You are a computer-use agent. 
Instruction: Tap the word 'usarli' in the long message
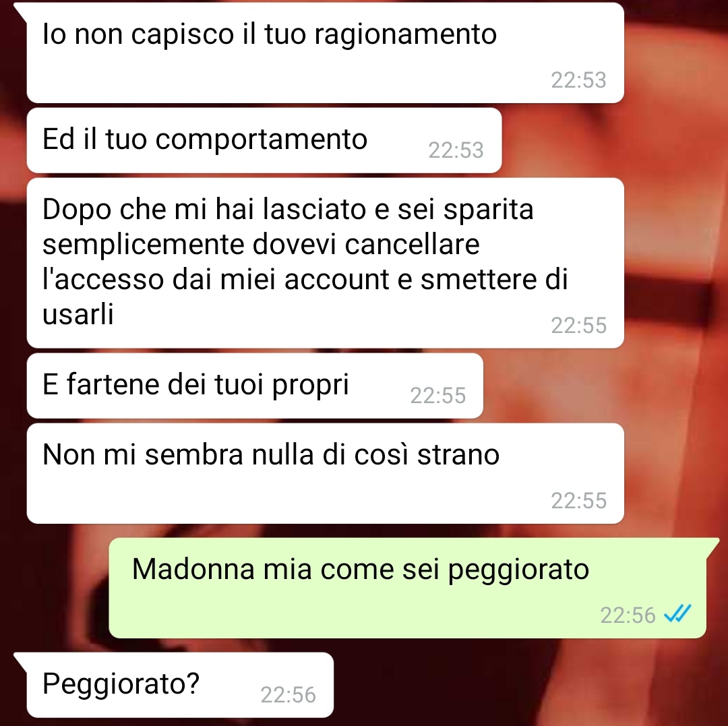pyautogui.click(x=78, y=314)
